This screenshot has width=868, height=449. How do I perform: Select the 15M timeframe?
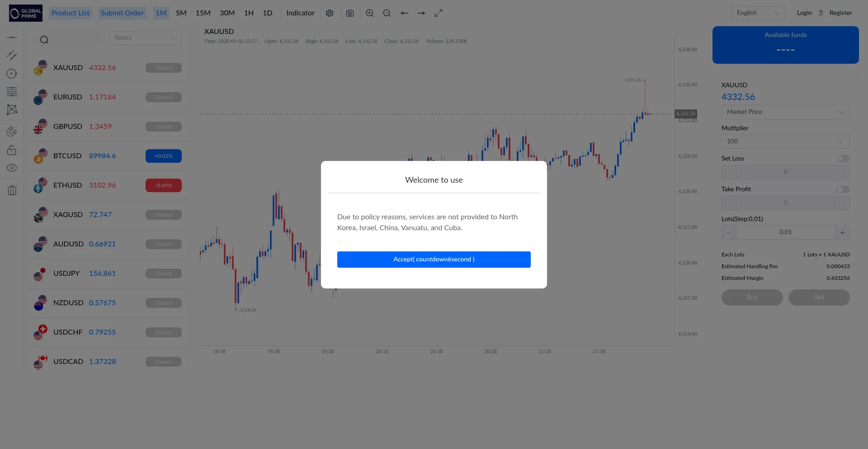click(x=203, y=13)
